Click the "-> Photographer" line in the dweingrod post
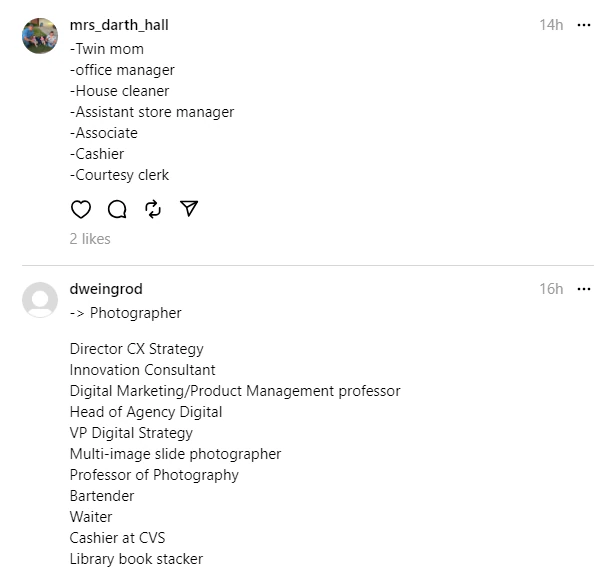The width and height of the screenshot is (609, 575). 126,313
